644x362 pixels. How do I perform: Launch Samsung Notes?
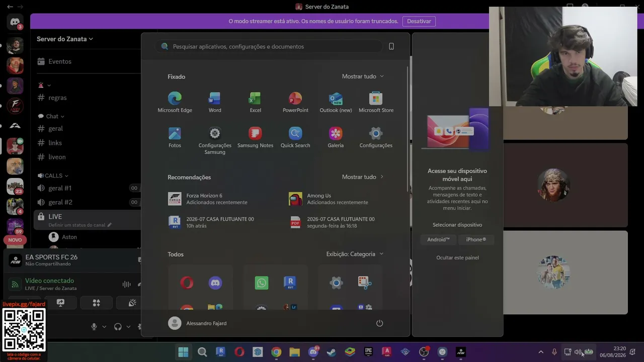(x=255, y=138)
